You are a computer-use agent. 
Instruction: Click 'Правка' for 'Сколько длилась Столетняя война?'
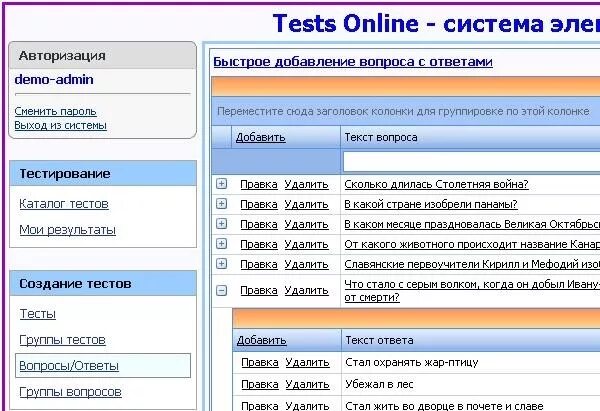(259, 184)
